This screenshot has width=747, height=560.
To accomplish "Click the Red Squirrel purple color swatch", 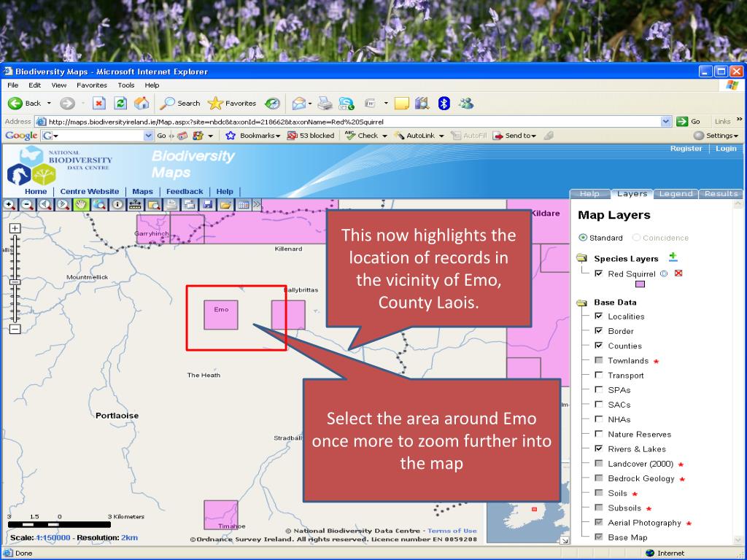I will 640,284.
